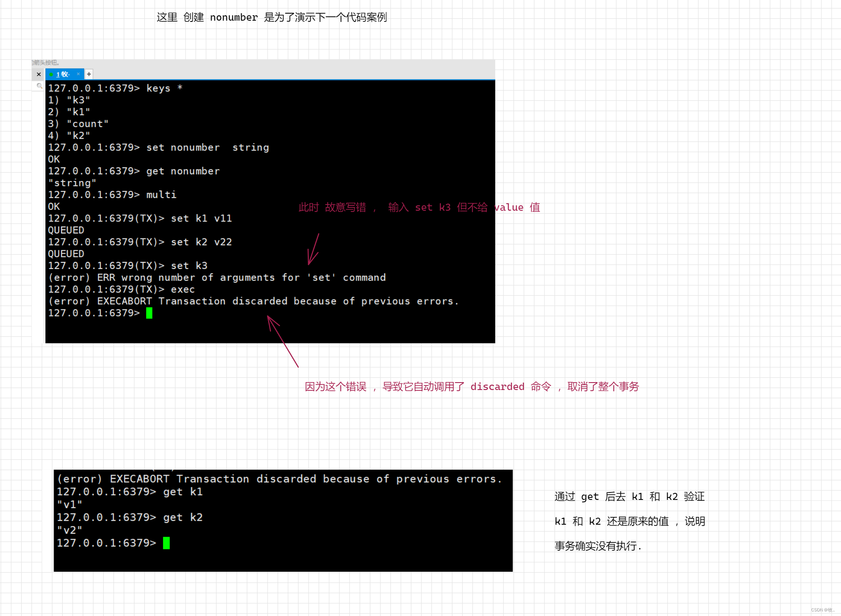Viewport: 841px width, 616px height.
Task: Click the red note '此时 故意写错'
Action: pyautogui.click(x=333, y=207)
